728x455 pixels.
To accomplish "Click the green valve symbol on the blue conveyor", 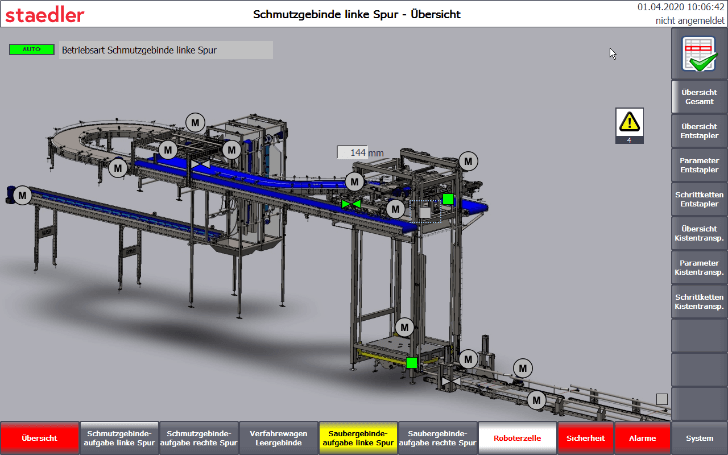I will click(351, 204).
